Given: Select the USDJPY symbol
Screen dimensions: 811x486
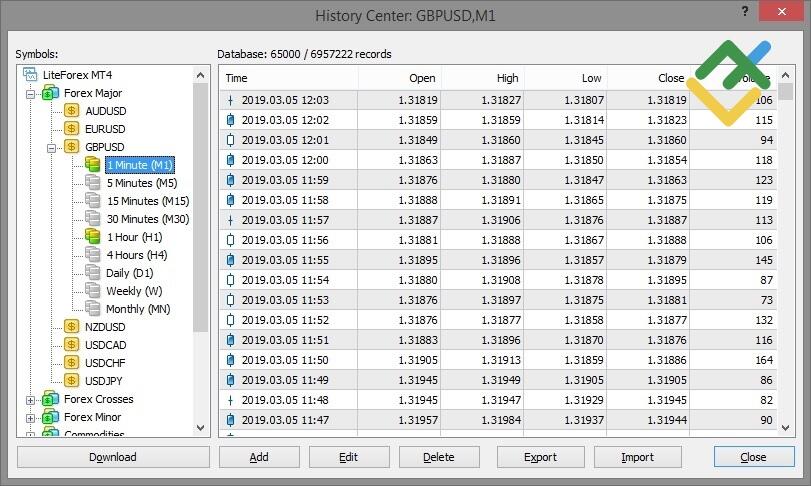Looking at the screenshot, I should 103,381.
